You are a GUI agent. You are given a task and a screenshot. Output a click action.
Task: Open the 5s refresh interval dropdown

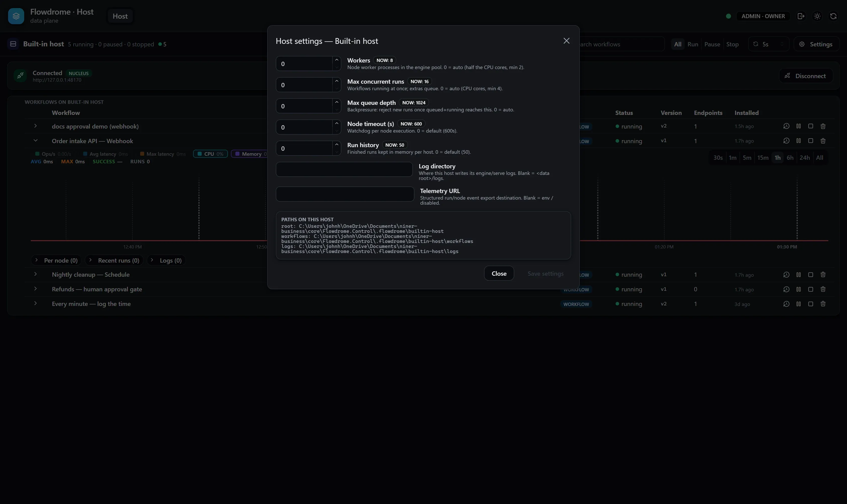coord(769,44)
